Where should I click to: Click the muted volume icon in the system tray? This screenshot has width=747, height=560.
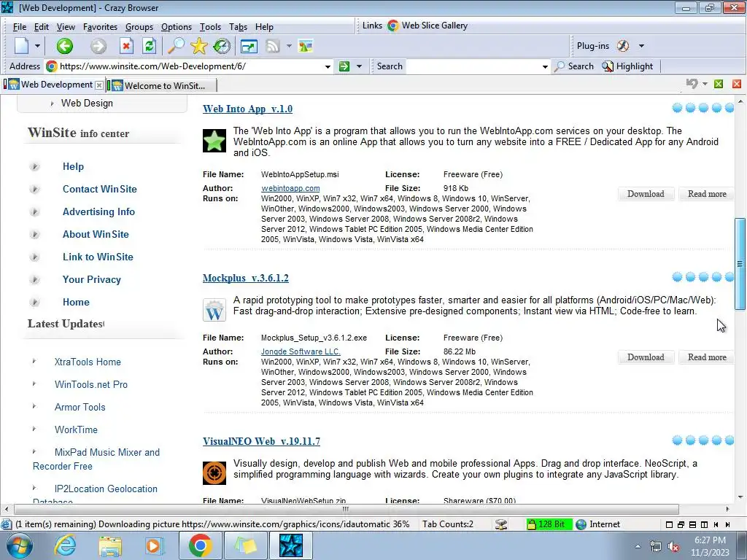coord(673,547)
